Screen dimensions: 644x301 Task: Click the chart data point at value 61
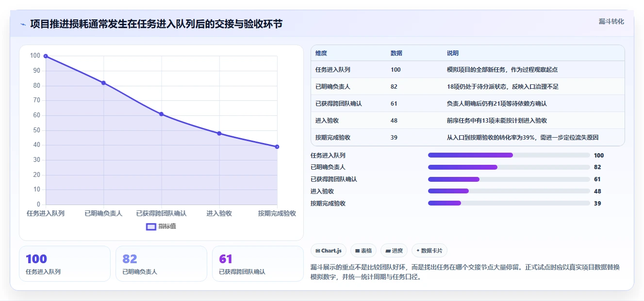162,114
